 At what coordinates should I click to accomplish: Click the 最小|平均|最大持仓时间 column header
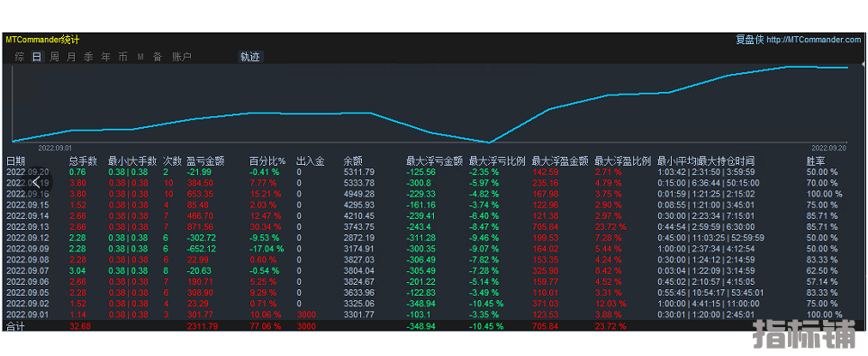pyautogui.click(x=705, y=161)
